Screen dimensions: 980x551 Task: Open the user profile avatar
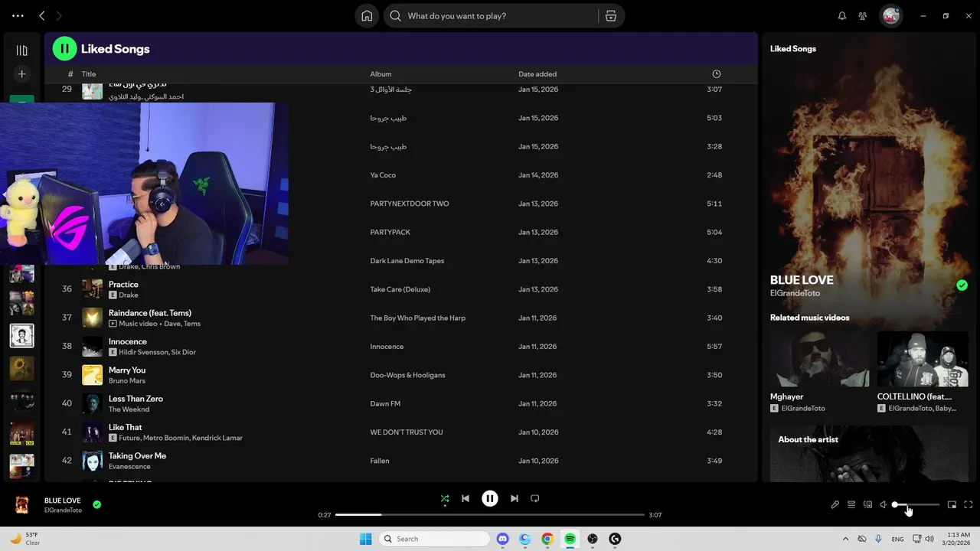point(890,16)
